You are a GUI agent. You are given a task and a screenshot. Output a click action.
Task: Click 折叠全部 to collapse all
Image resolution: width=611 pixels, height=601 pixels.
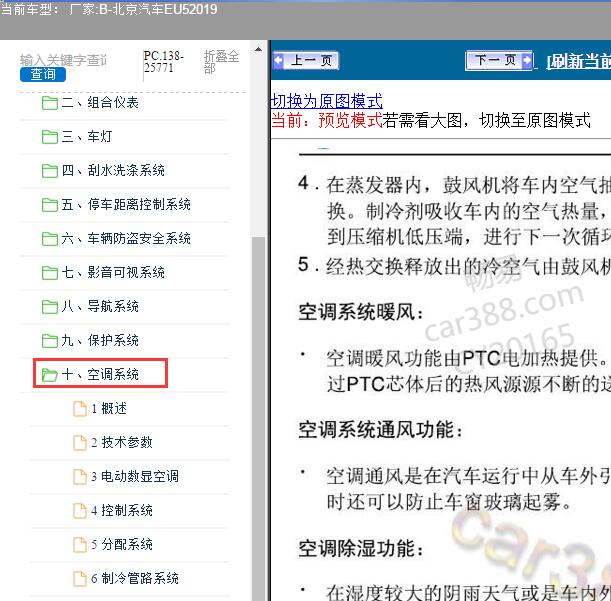[x=221, y=62]
